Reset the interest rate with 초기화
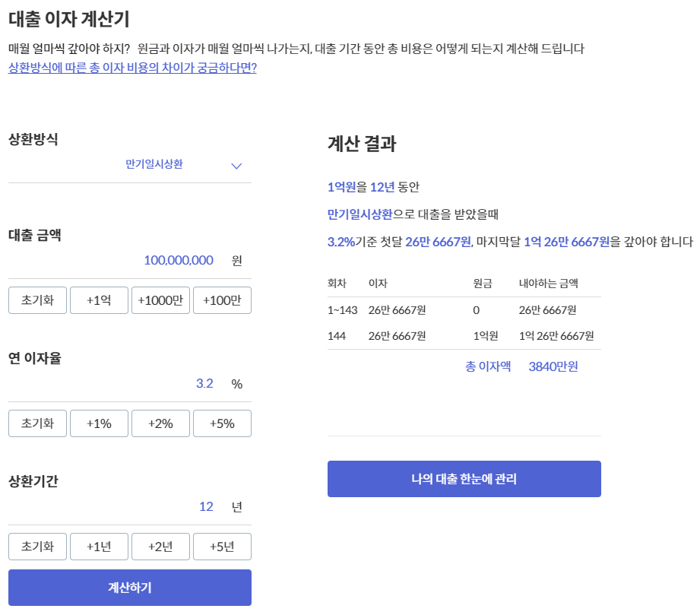The image size is (700, 615). pos(37,423)
